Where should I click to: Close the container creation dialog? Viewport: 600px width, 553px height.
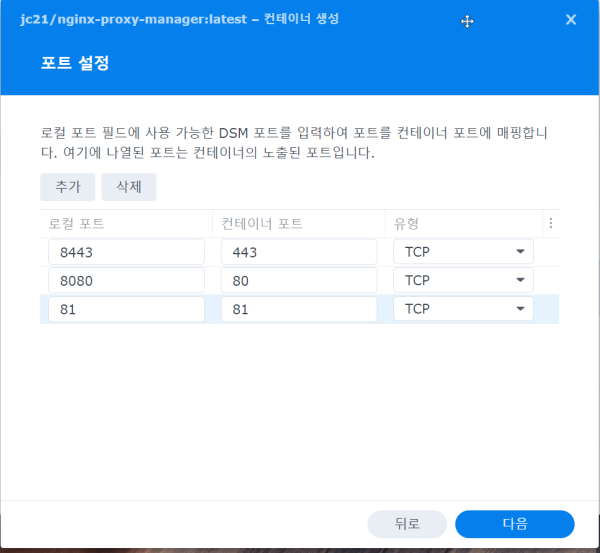pyautogui.click(x=571, y=19)
